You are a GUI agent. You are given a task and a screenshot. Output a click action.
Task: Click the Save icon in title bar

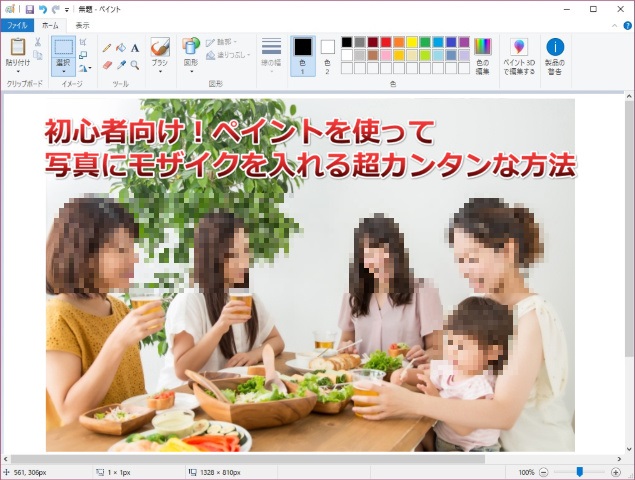(x=30, y=9)
